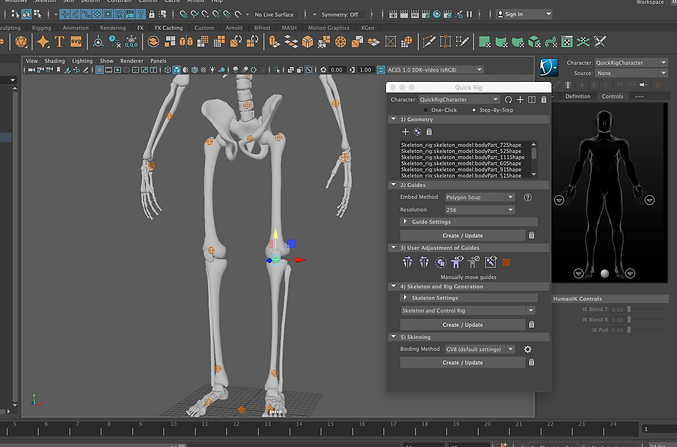
Task: Open the Skeleton and Control Rig dropdown
Action: point(468,311)
